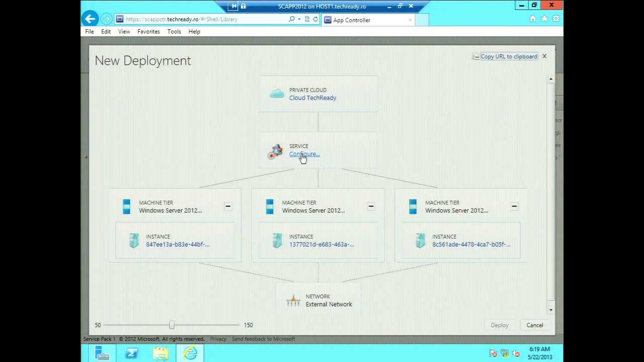
Task: Open instance link 8c561ade-4478-4ca7
Action: (x=471, y=244)
